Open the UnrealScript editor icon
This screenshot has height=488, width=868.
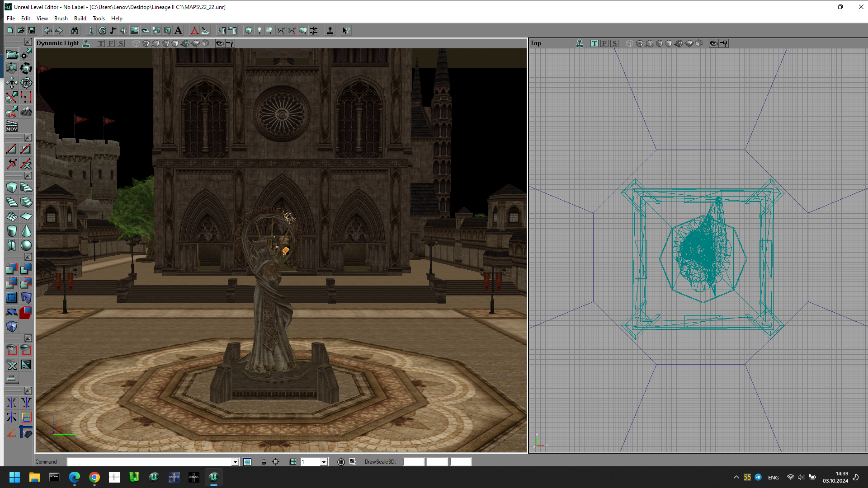click(x=205, y=30)
